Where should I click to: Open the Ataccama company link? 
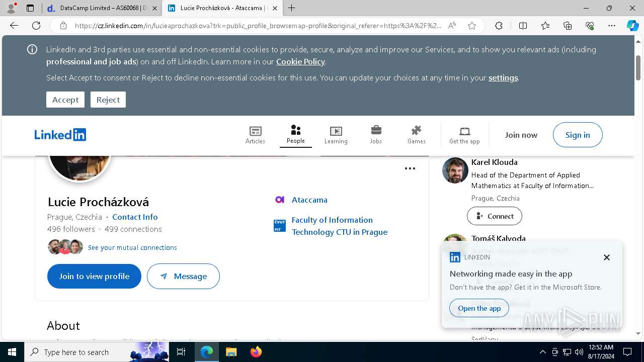(309, 200)
